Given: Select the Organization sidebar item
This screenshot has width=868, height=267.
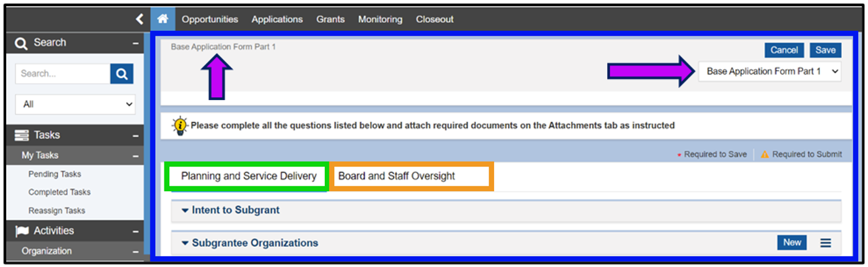Looking at the screenshot, I should click(46, 251).
